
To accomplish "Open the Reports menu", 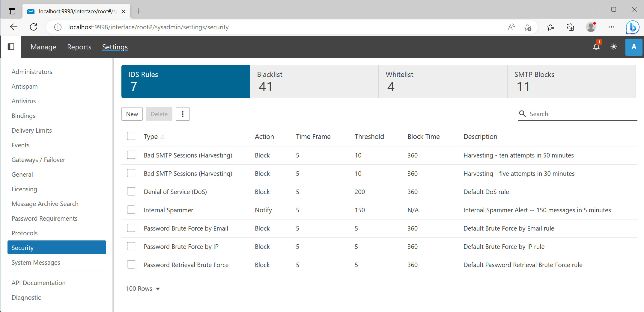I will pos(79,47).
